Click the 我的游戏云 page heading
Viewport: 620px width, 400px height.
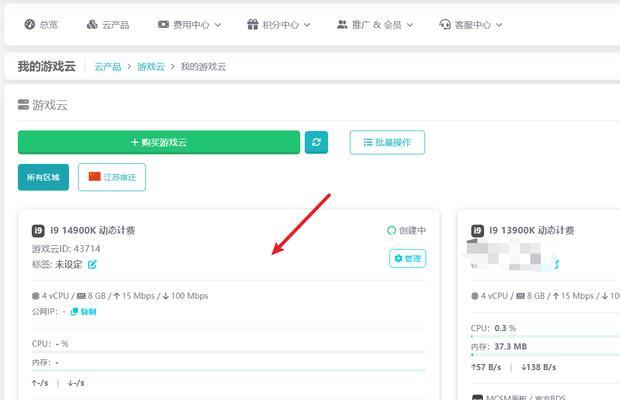pos(47,66)
